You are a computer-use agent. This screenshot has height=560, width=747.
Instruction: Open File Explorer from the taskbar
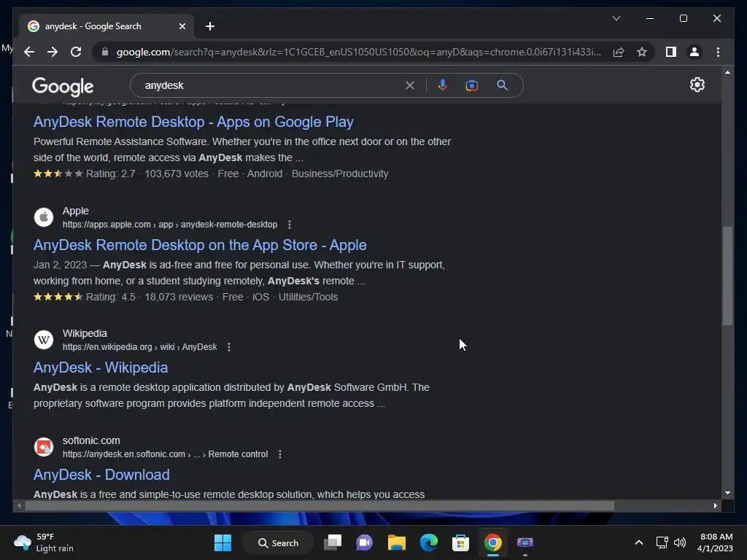396,542
